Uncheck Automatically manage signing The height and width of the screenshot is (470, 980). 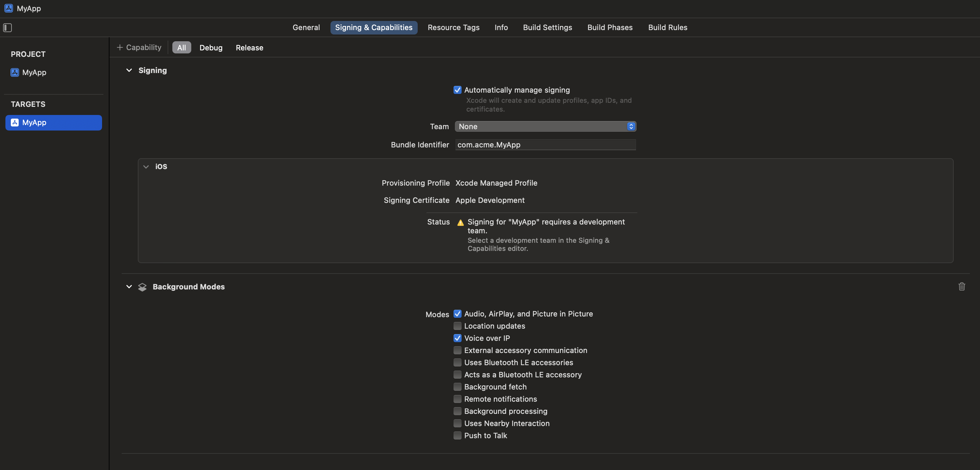(457, 90)
